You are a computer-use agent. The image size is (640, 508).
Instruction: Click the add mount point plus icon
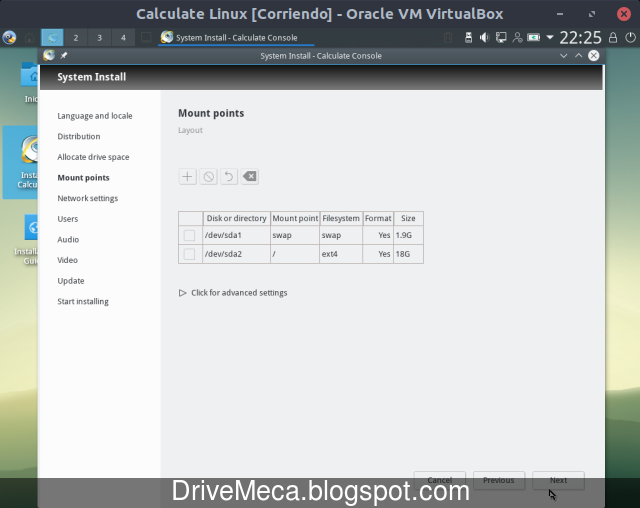tap(187, 177)
